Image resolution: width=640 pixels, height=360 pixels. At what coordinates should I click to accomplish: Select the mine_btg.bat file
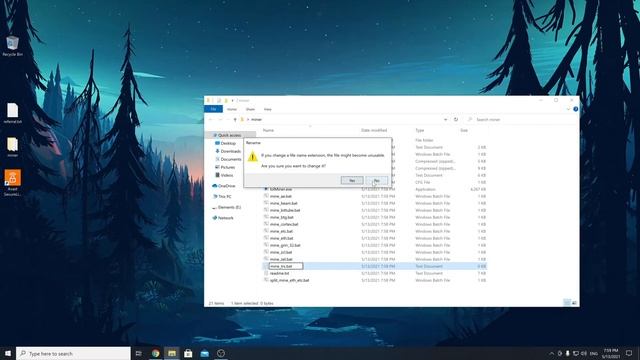pos(282,217)
